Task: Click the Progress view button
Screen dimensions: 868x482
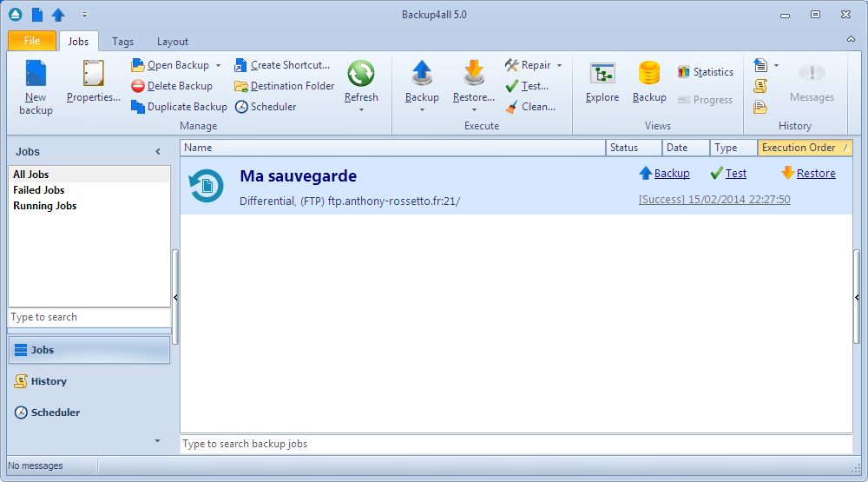Action: point(705,100)
